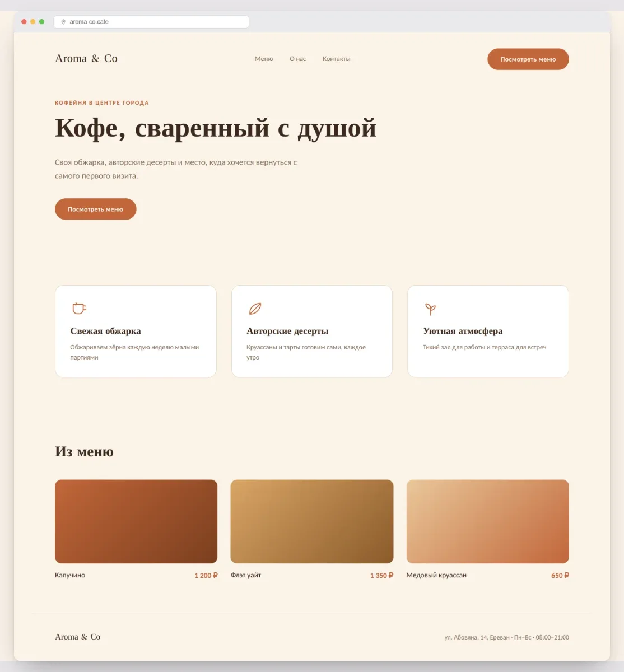Click the sprout icon above Уютная атмосфера
This screenshot has height=672, width=624.
[x=430, y=309]
